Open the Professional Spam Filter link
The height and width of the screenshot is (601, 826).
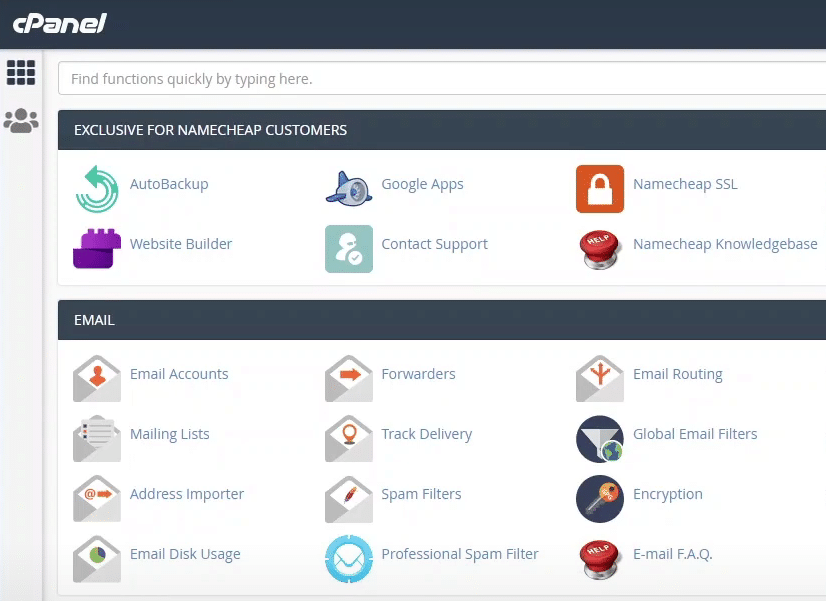pyautogui.click(x=460, y=554)
